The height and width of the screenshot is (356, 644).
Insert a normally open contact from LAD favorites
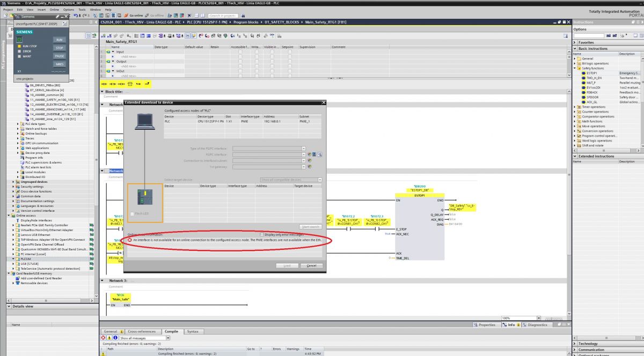(105, 84)
